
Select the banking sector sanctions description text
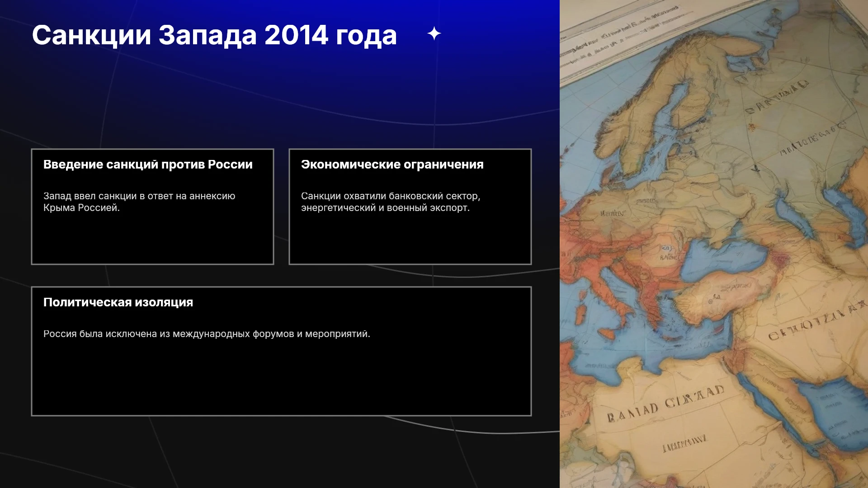pyautogui.click(x=391, y=202)
